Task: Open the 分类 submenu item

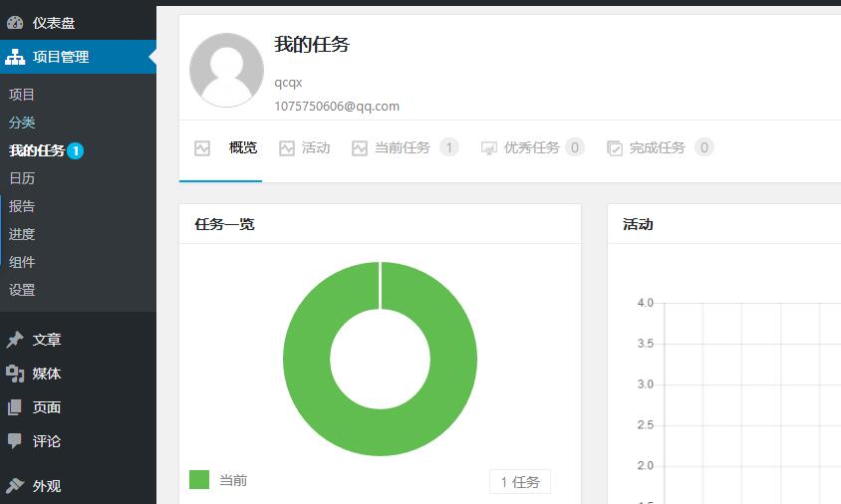Action: [22, 123]
